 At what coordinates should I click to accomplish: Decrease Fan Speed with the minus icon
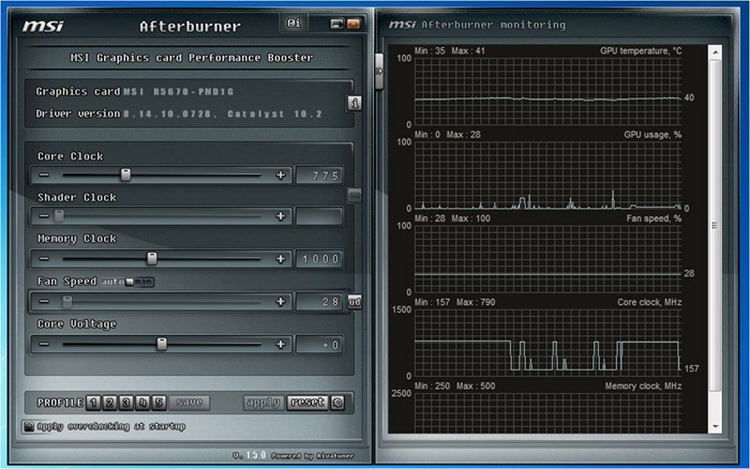tap(44, 301)
